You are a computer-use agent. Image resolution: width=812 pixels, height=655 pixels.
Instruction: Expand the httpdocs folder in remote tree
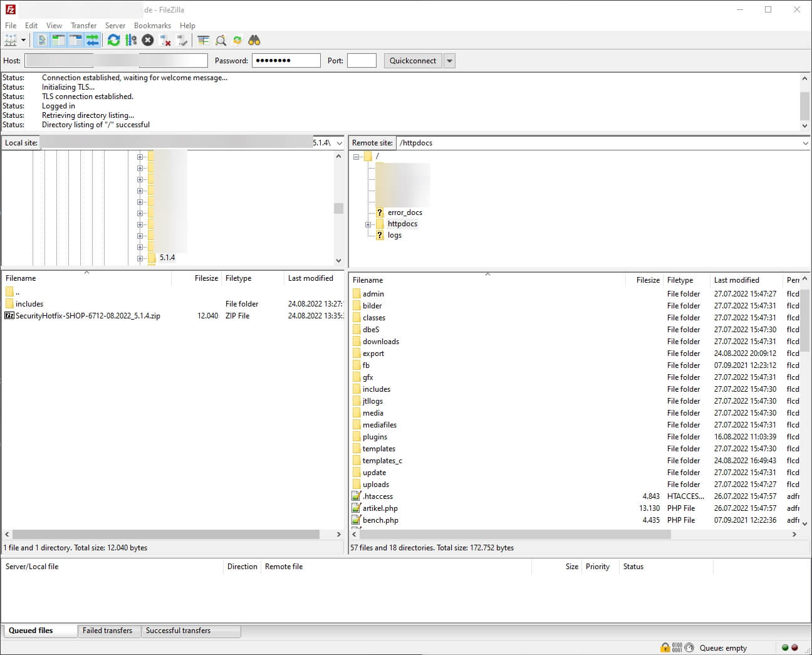click(x=368, y=224)
